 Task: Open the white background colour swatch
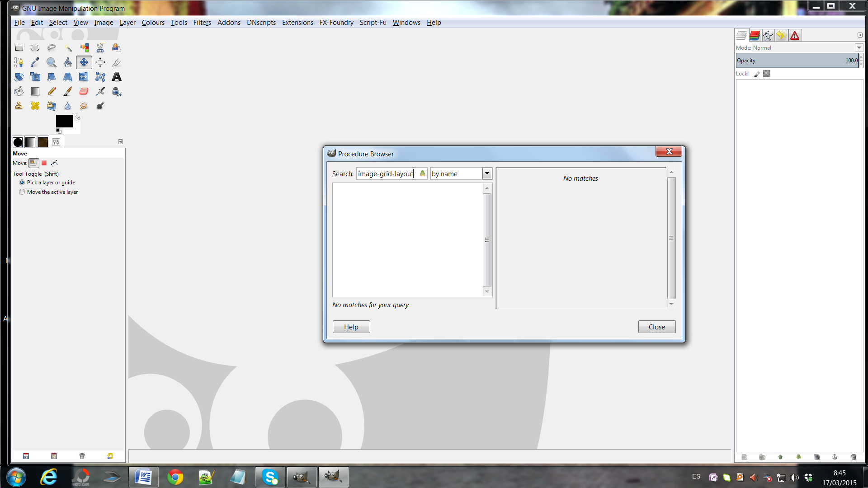[77, 130]
